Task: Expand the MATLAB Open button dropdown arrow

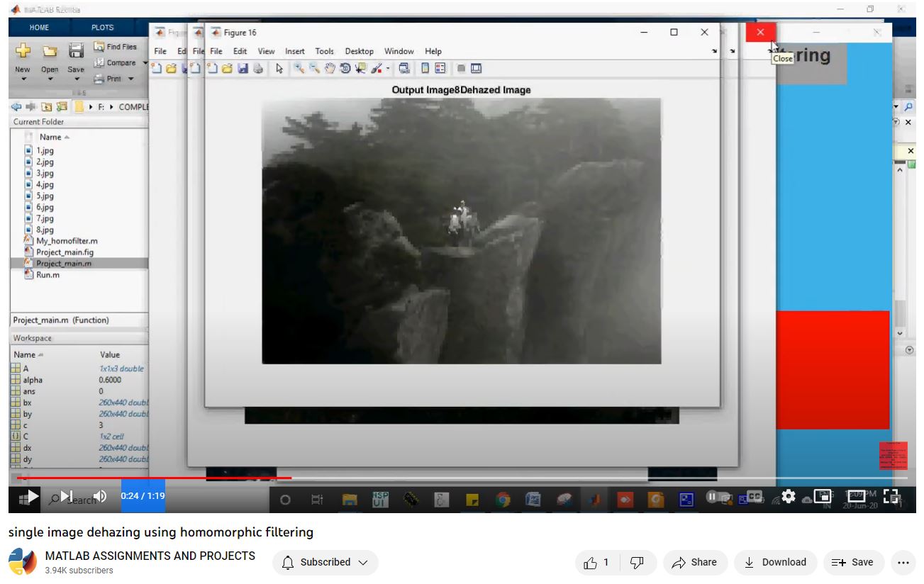Action: (50, 79)
